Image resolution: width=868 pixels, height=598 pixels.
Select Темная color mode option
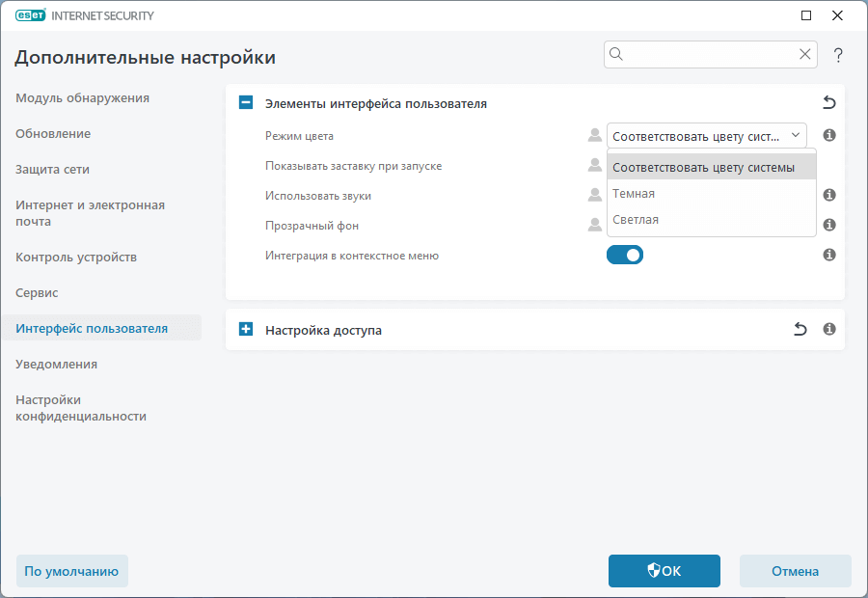coord(634,194)
